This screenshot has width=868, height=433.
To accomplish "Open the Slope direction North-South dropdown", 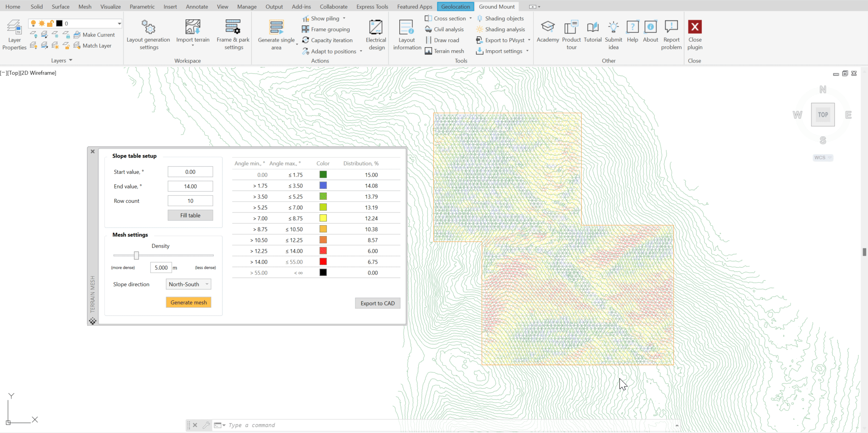I will 188,284.
